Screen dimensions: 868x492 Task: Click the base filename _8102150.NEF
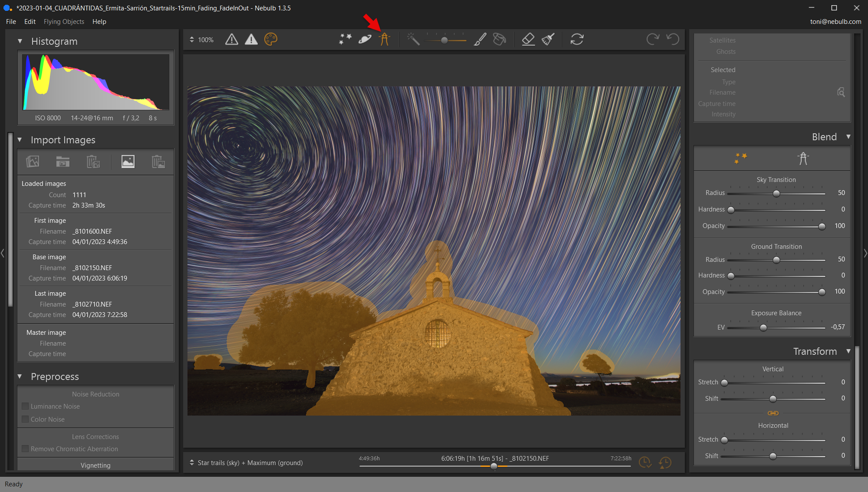point(92,267)
